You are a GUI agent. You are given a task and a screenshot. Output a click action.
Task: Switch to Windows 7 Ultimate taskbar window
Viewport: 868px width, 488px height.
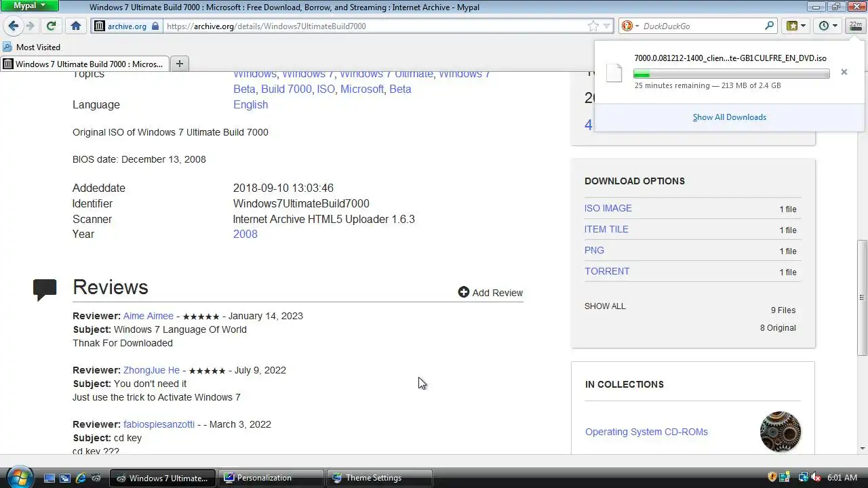tap(163, 478)
